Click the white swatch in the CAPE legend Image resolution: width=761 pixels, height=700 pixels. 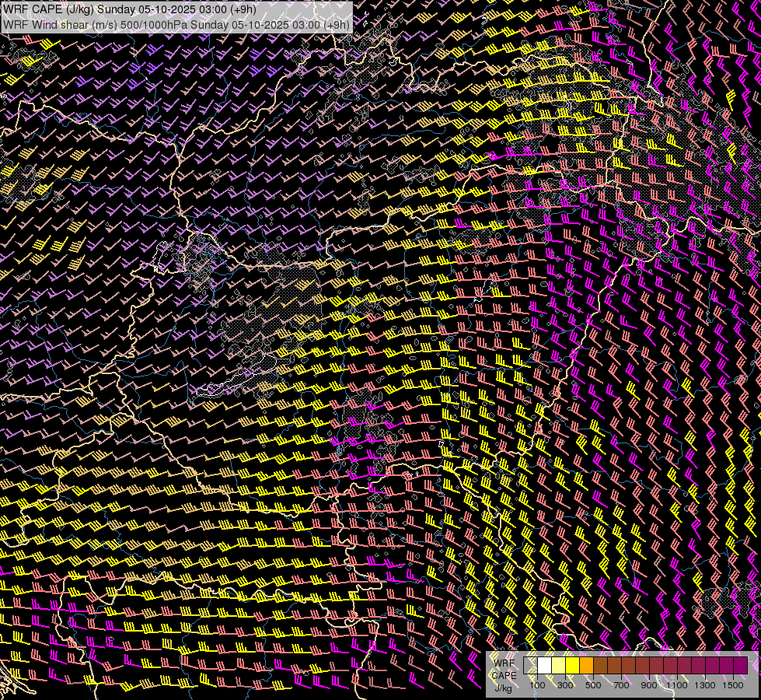(x=545, y=666)
